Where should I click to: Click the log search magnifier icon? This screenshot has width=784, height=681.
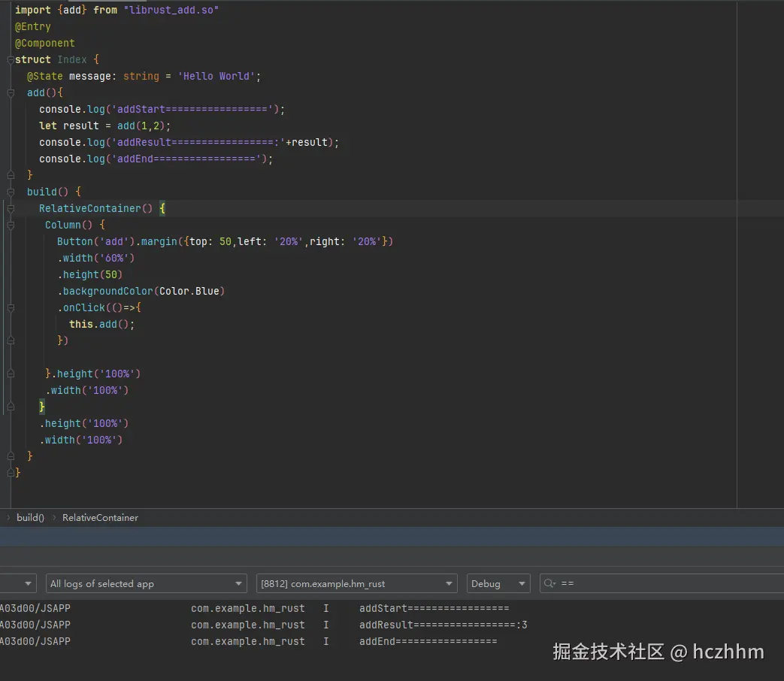click(x=549, y=583)
